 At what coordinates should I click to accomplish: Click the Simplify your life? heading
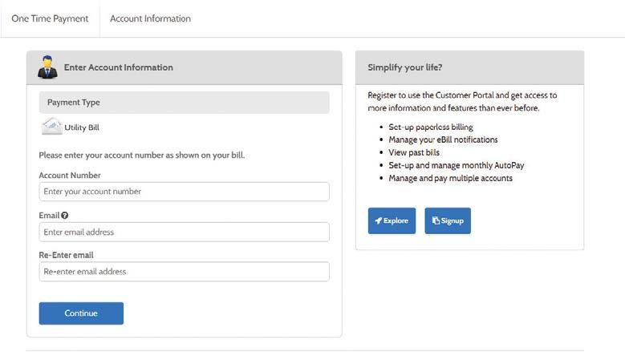click(404, 67)
